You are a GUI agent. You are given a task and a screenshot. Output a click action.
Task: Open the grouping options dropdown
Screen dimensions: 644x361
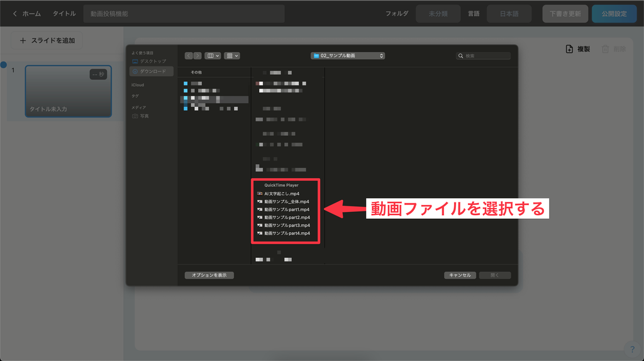pyautogui.click(x=232, y=55)
